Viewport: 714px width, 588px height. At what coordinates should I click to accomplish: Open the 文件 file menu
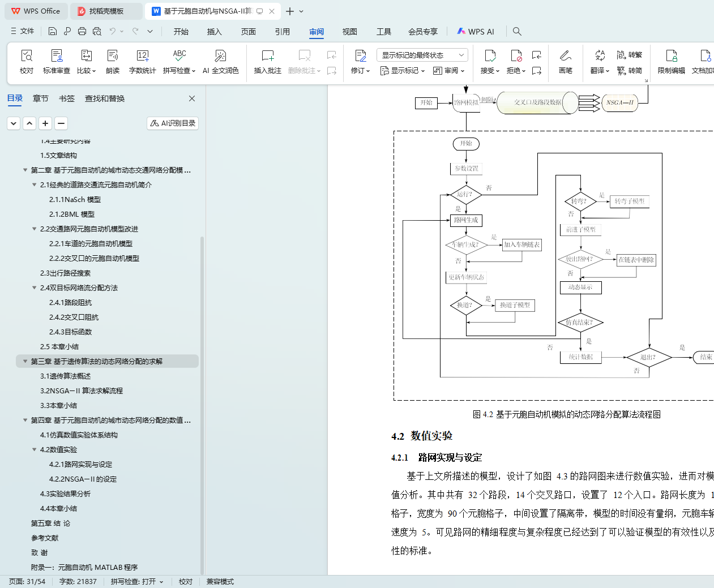[23, 31]
